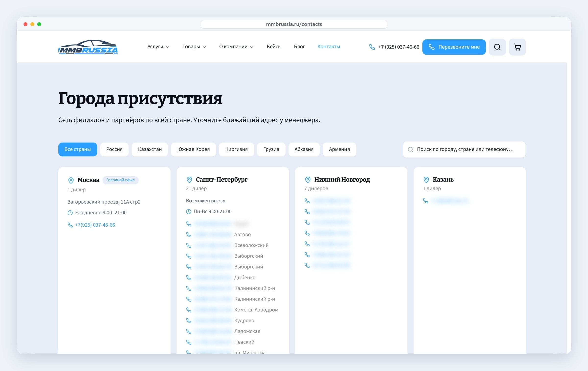
Task: Click the Загорьевский проезд, 11А стр2 address
Action: (x=104, y=202)
